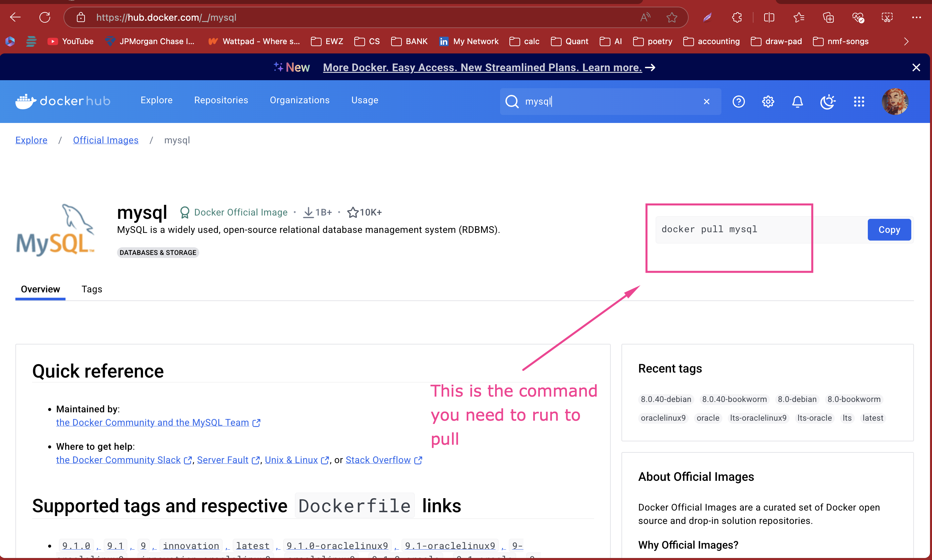
Task: Switch to the Overview tab
Action: pos(40,289)
